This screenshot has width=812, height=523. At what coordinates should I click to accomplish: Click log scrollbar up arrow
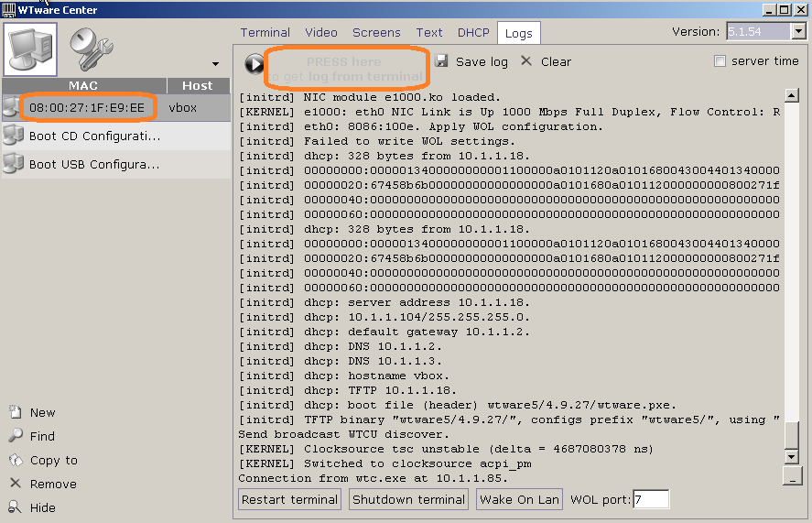(x=791, y=95)
